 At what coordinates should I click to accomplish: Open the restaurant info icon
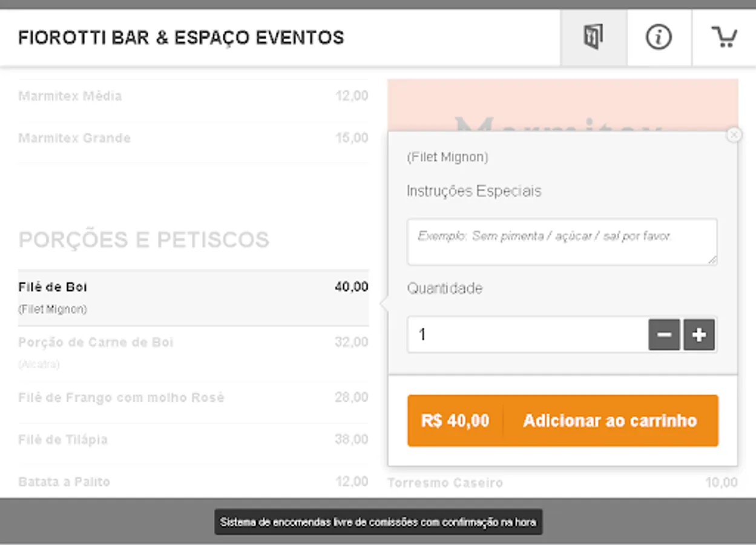point(659,38)
